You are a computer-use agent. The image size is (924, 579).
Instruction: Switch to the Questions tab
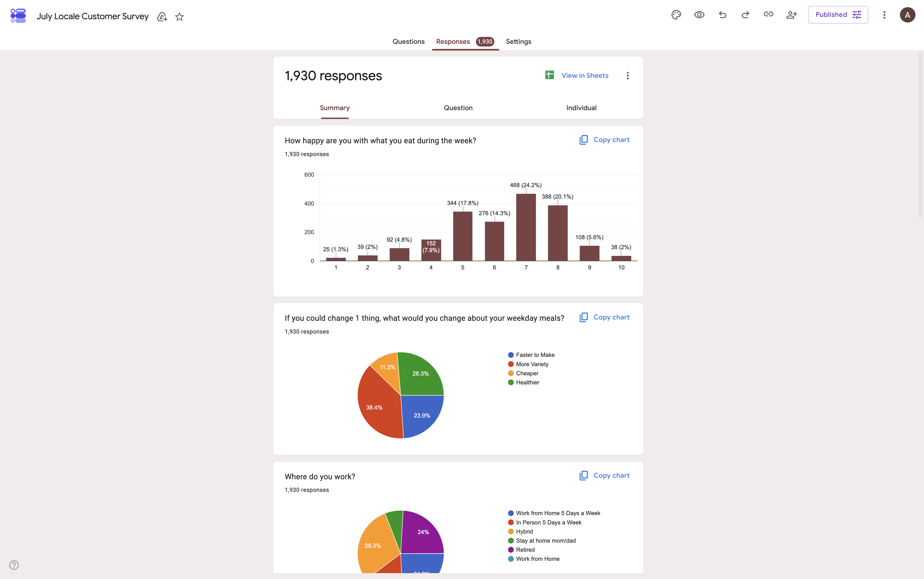point(408,41)
